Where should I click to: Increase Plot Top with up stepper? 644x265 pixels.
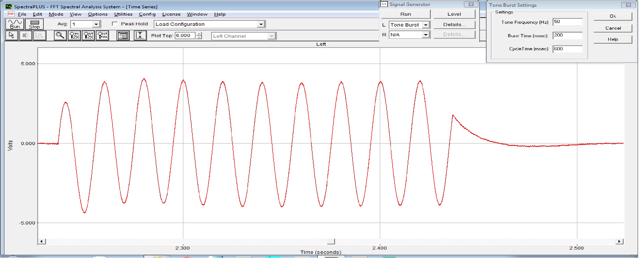(x=199, y=34)
